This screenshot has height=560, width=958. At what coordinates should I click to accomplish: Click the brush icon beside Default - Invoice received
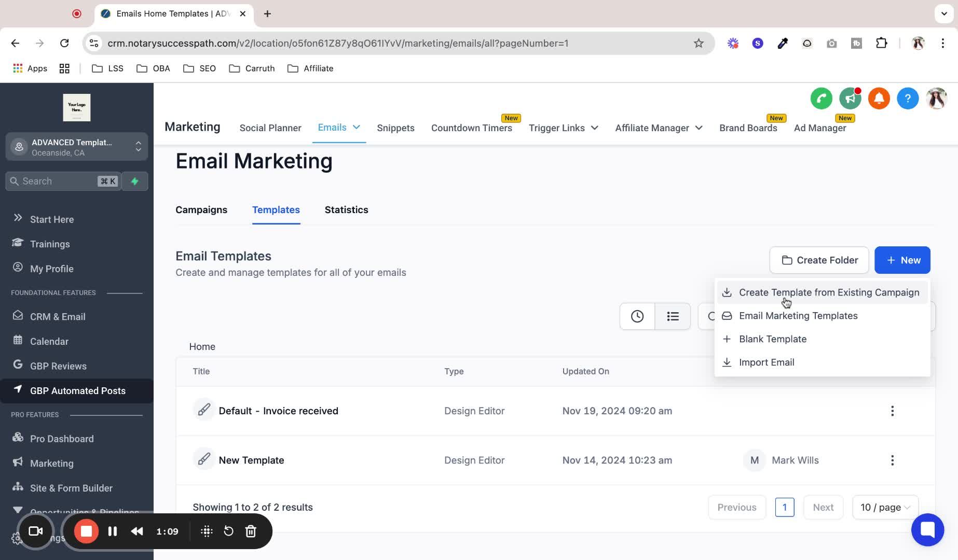click(204, 410)
